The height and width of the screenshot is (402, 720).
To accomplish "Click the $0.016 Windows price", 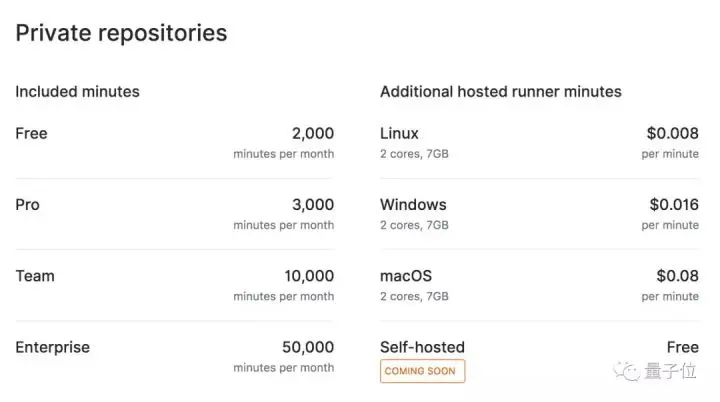I will [x=674, y=204].
